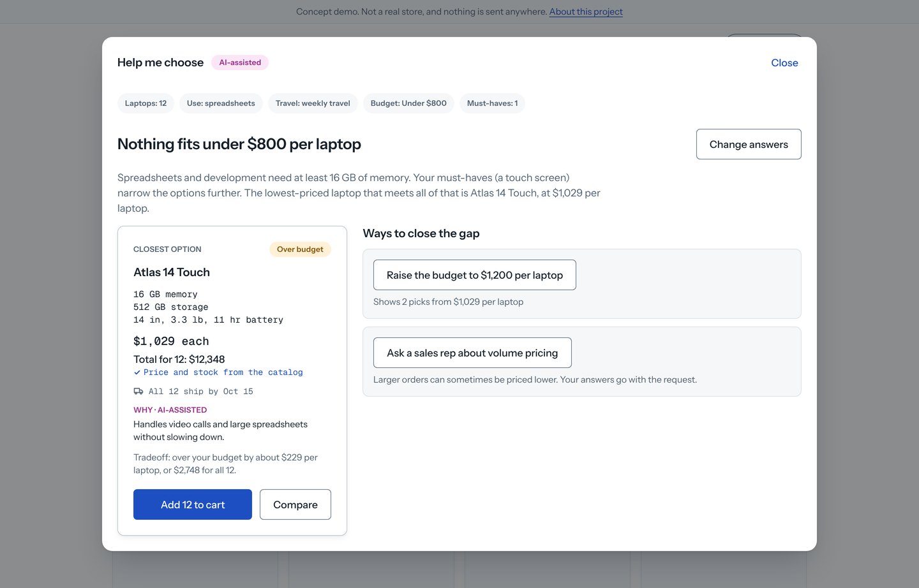Open the About this project link

tap(586, 11)
